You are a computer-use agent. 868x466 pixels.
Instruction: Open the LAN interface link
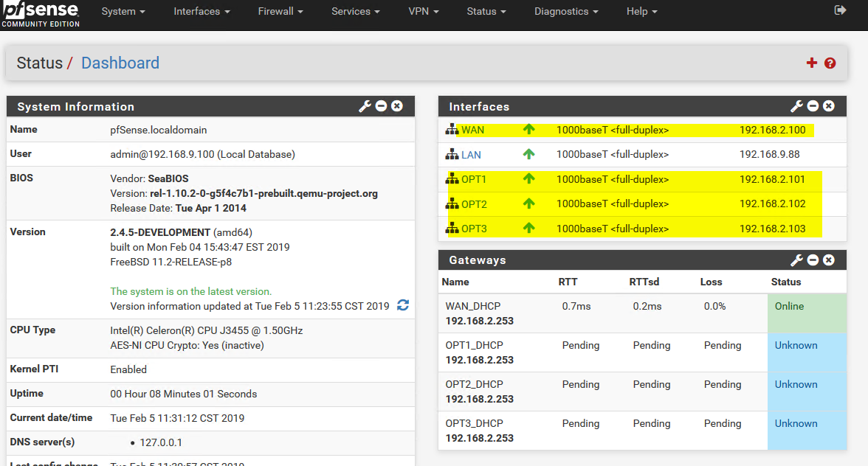click(471, 155)
